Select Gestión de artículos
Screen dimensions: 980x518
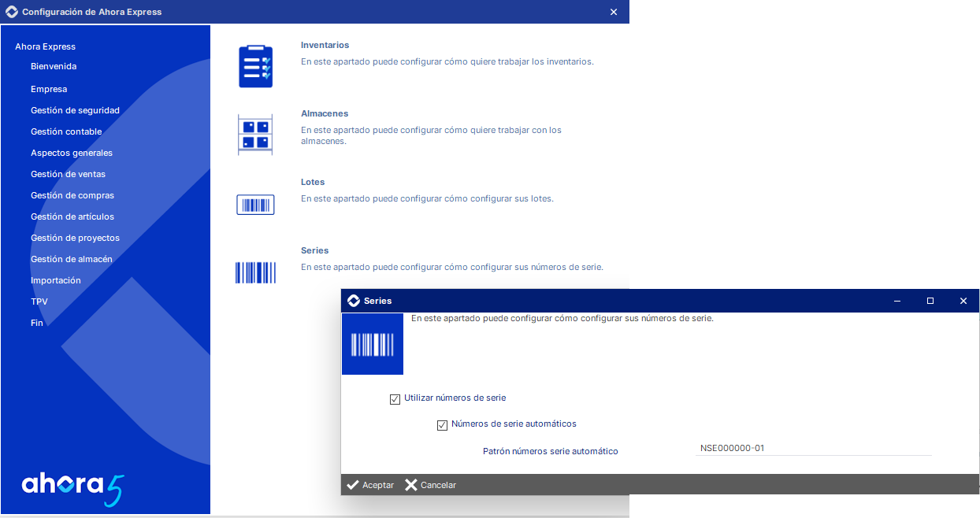point(72,216)
